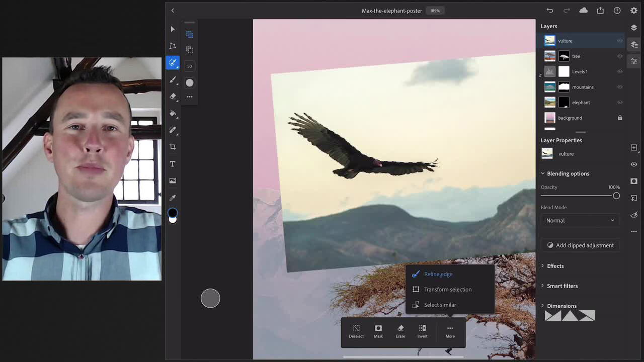
Task: Open the cloud document status
Action: point(583,11)
